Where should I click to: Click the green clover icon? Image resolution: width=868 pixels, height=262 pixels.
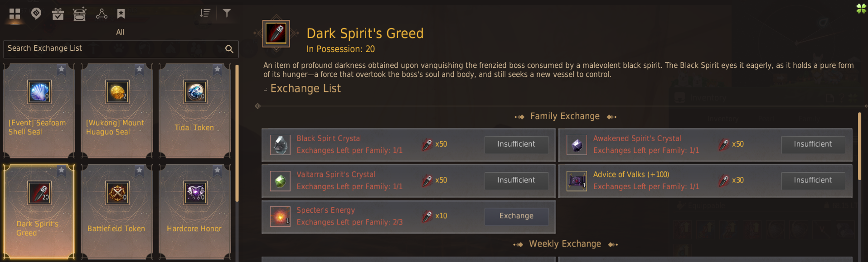point(861,8)
